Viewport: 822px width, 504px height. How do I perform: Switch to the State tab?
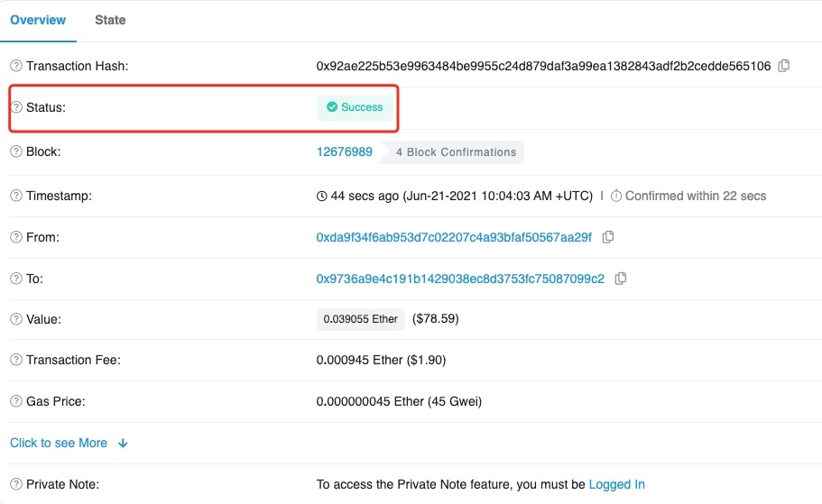[110, 20]
